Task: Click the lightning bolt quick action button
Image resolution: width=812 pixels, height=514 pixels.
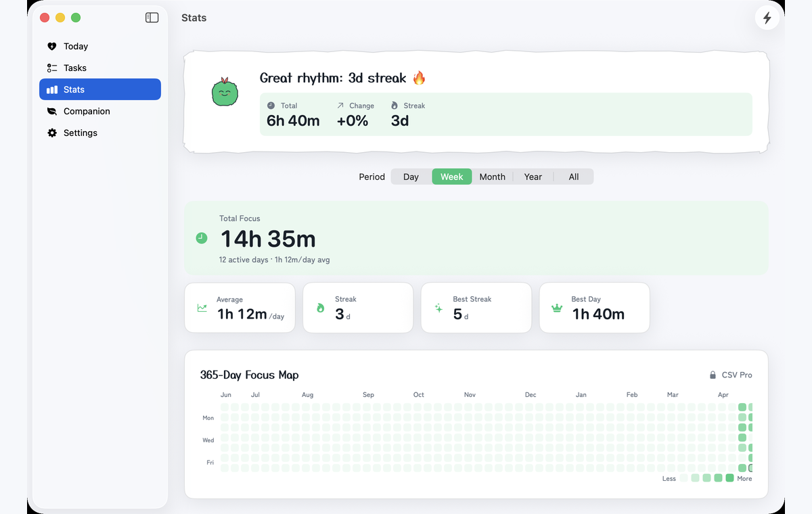Action: tap(767, 18)
